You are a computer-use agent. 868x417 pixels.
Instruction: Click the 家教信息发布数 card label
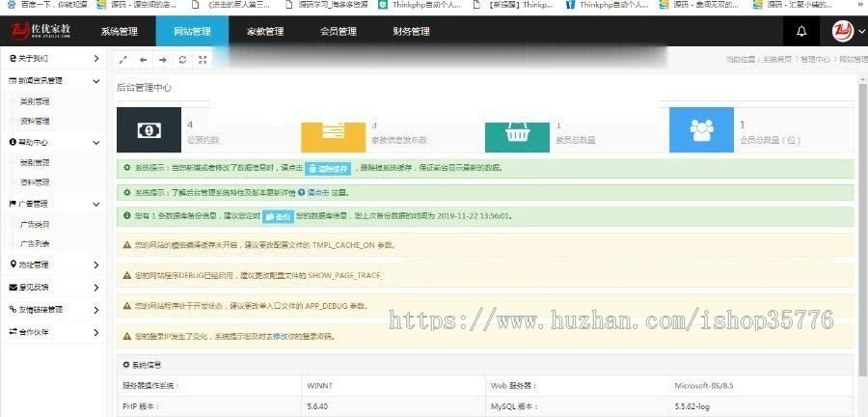tap(399, 141)
